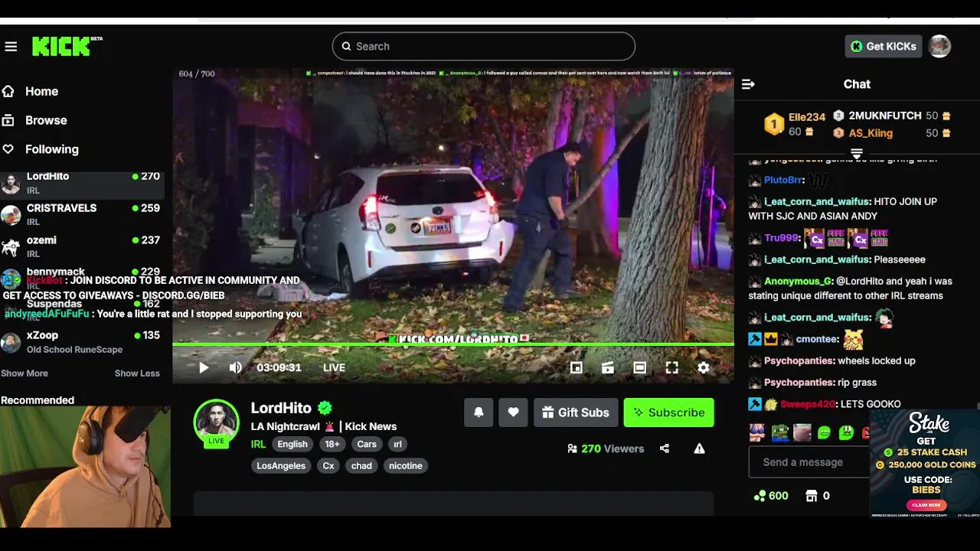The height and width of the screenshot is (551, 980).
Task: Click the 270 Viewers count
Action: (606, 448)
